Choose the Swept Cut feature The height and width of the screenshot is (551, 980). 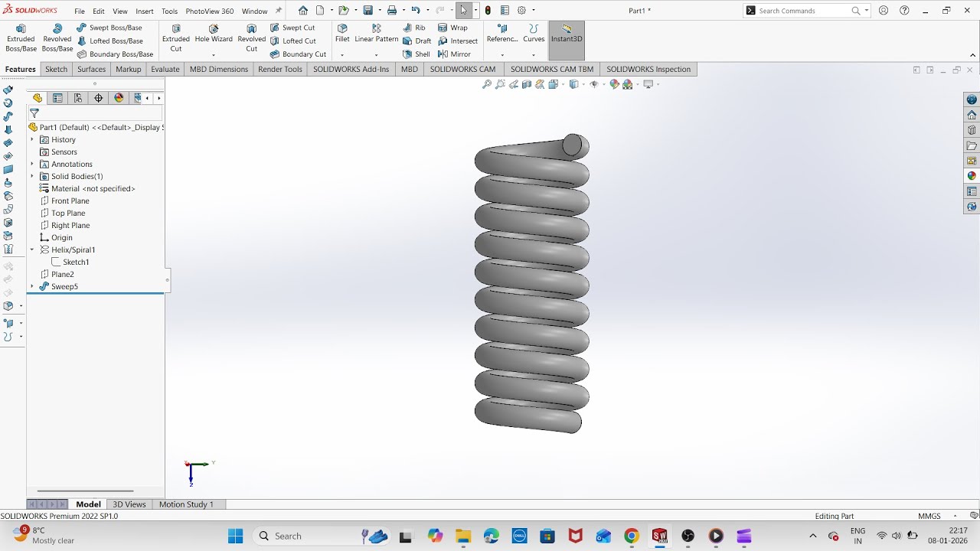[x=292, y=28]
